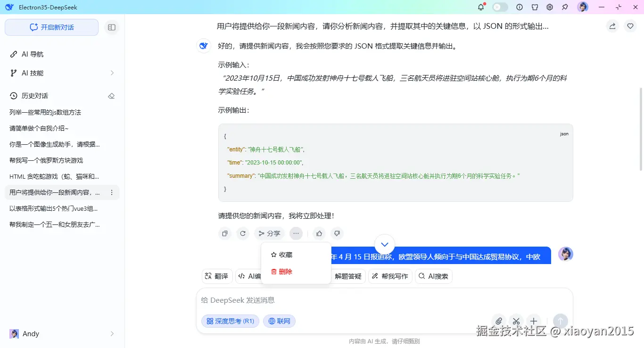
Task: Open the Andy account chevron
Action: [112, 333]
